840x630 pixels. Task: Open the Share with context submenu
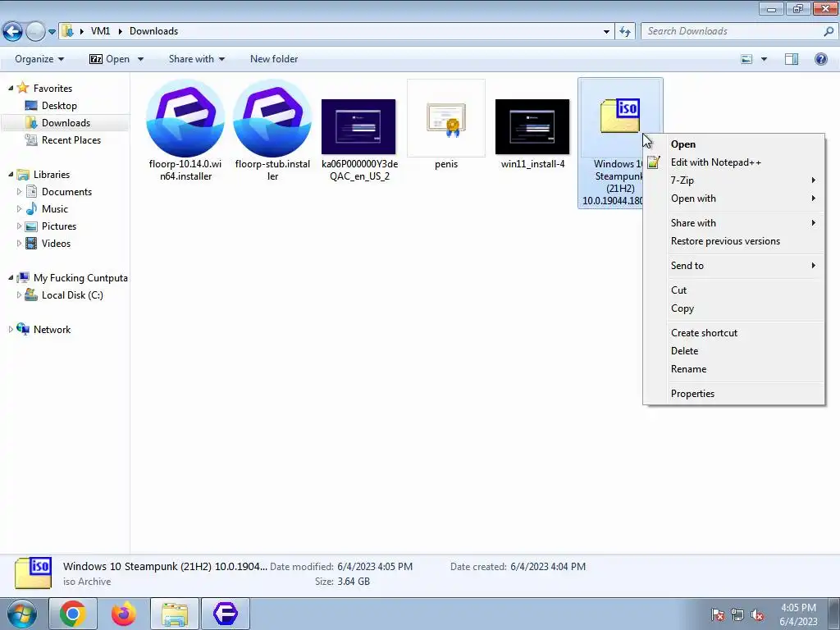(x=734, y=223)
